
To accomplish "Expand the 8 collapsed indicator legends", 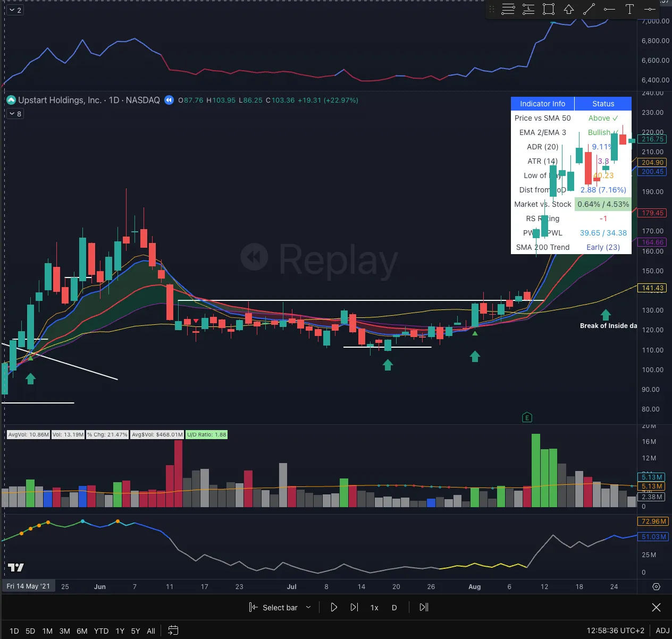I will coord(15,114).
